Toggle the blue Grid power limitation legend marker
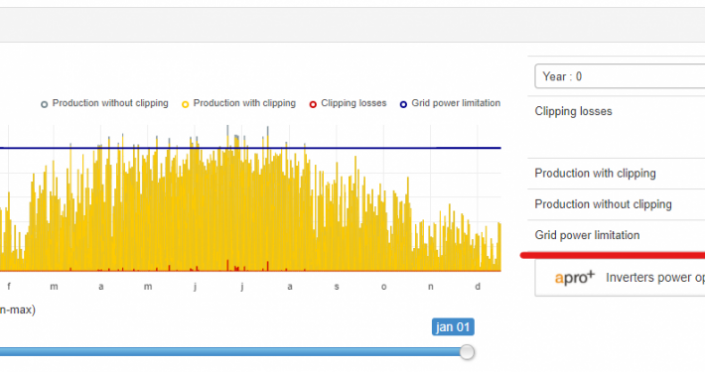This screenshot has height=372, width=705. click(x=403, y=105)
